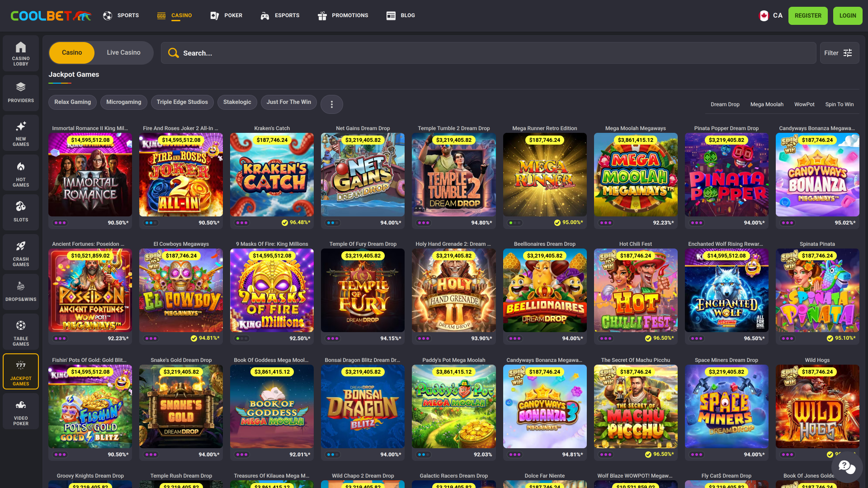Click into the Search field
868x488 pixels.
(316, 53)
